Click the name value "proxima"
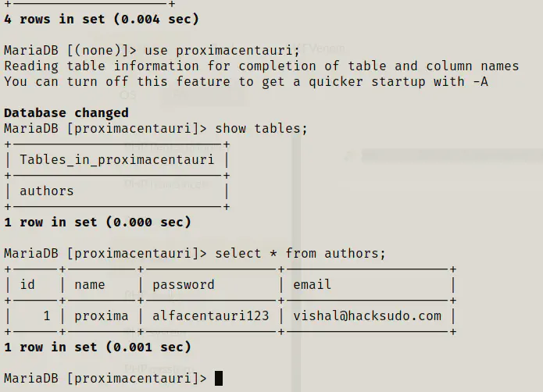The width and height of the screenshot is (543, 392). coord(102,316)
